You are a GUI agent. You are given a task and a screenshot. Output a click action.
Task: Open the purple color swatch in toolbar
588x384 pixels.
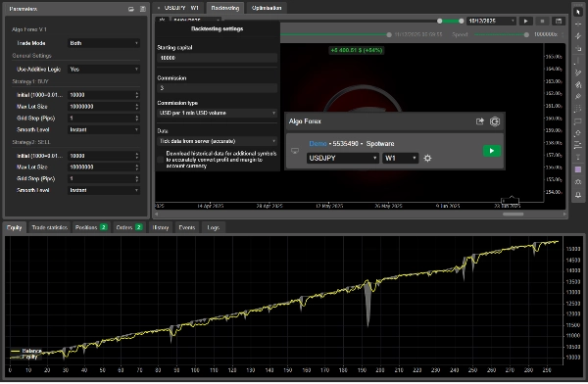578,169
